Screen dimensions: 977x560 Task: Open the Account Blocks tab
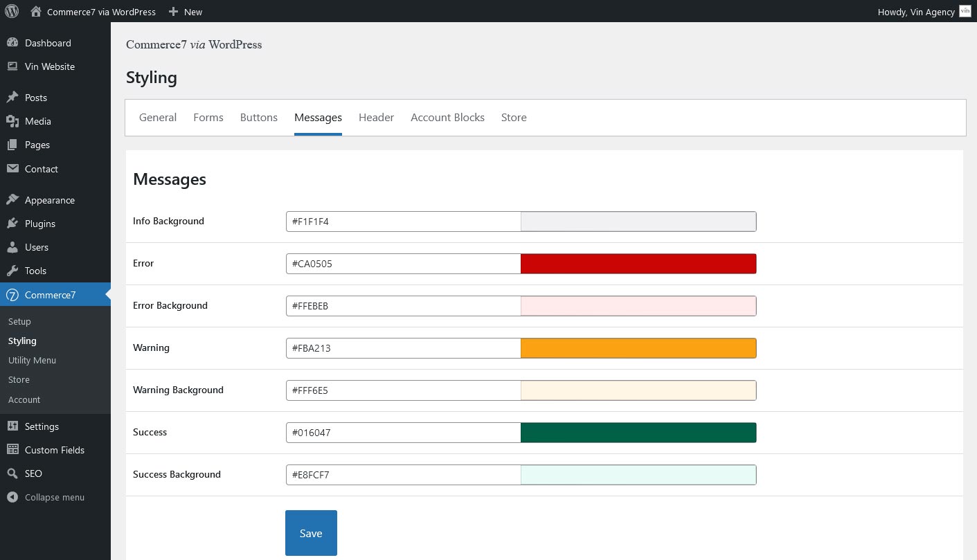447,118
